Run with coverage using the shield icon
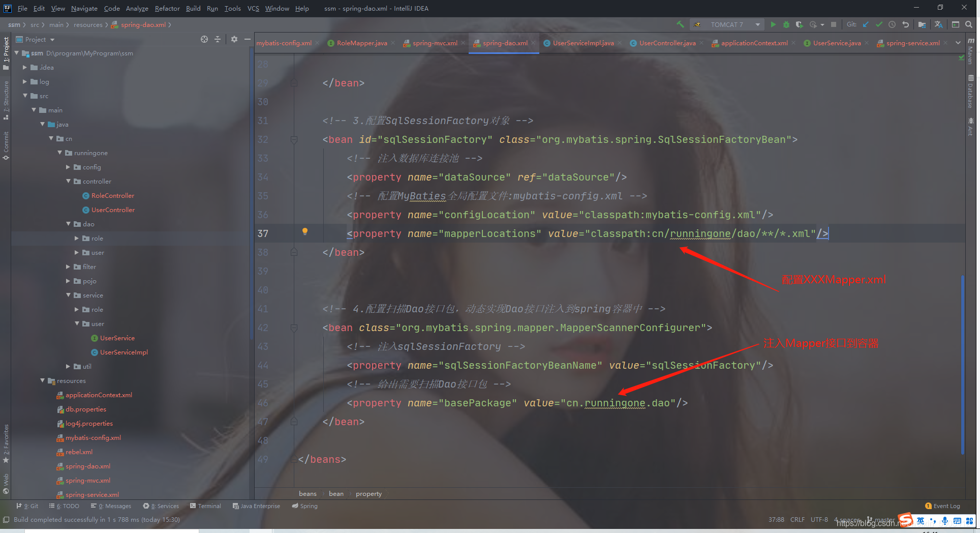This screenshot has width=980, height=533. (799, 24)
